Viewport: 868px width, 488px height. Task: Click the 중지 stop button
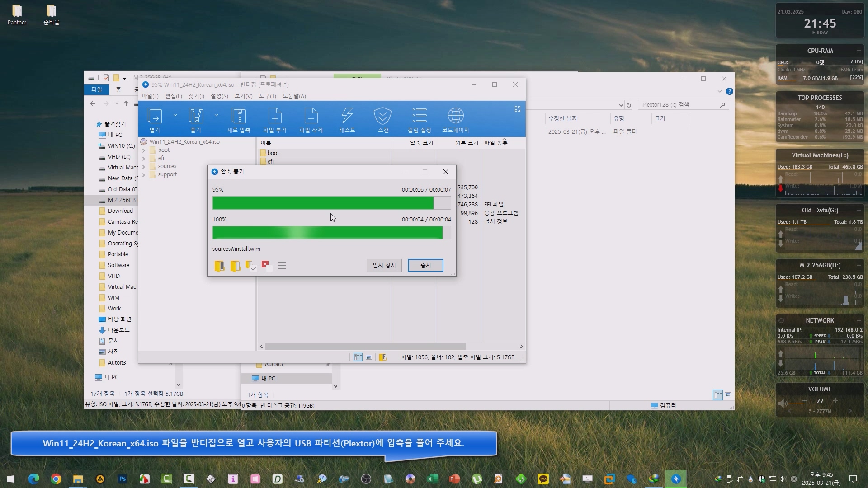(x=425, y=266)
